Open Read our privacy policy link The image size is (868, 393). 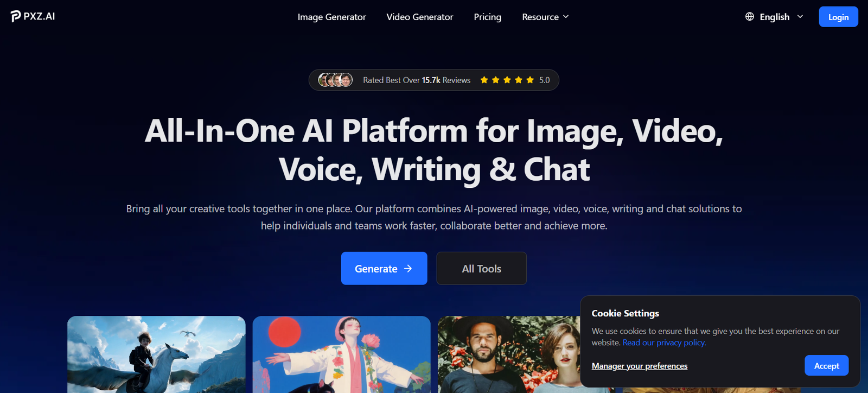pos(665,343)
